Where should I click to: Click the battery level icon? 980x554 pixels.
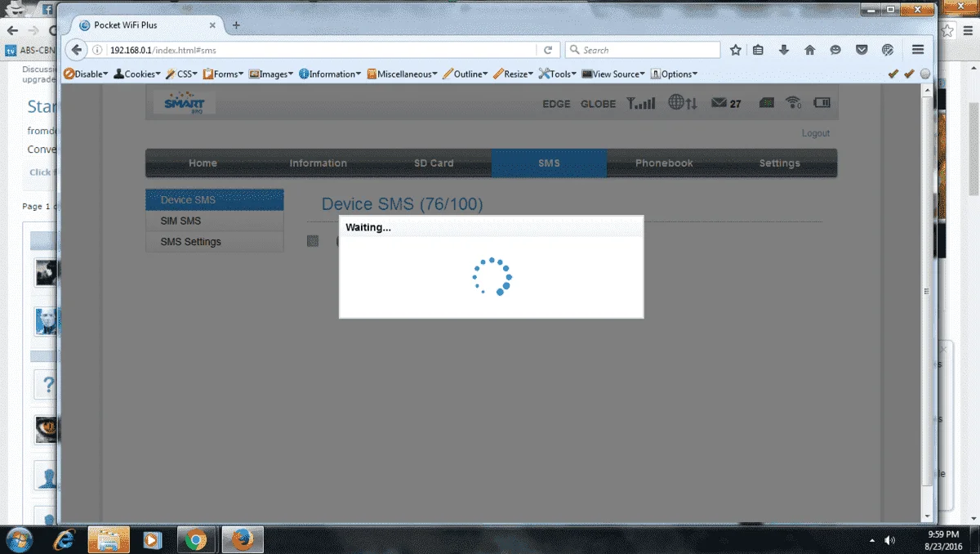pyautogui.click(x=821, y=103)
